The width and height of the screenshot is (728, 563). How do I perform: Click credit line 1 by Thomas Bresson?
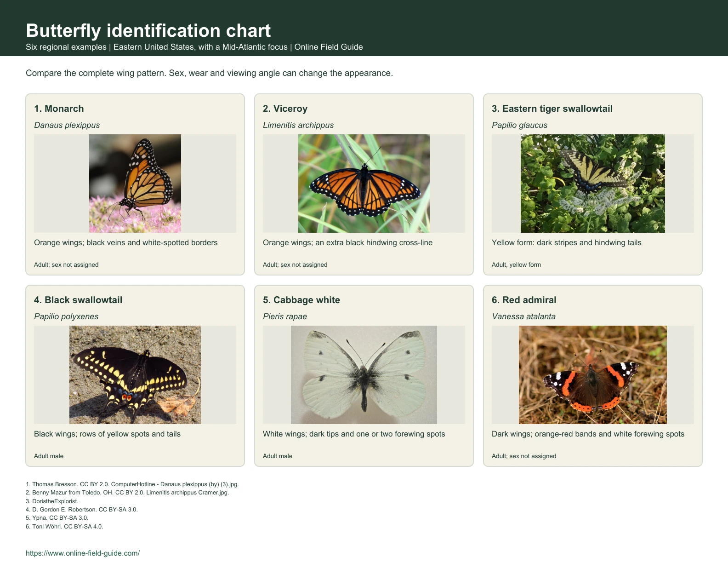point(132,484)
